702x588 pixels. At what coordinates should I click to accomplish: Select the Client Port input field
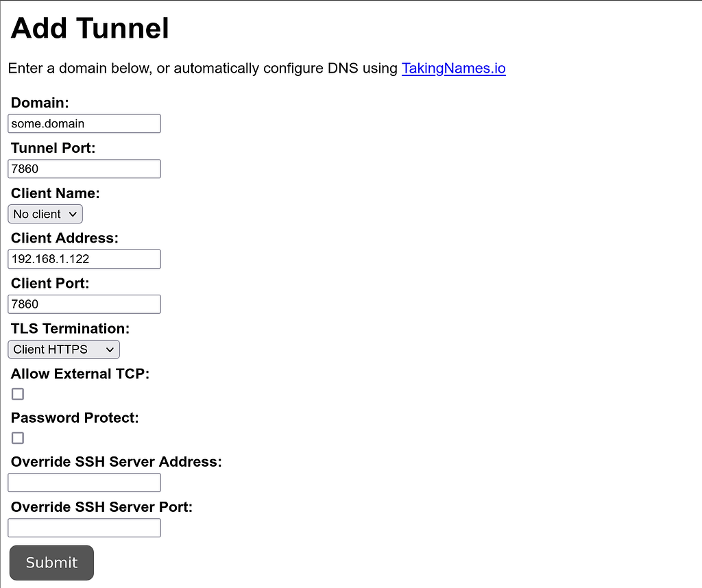(x=84, y=304)
